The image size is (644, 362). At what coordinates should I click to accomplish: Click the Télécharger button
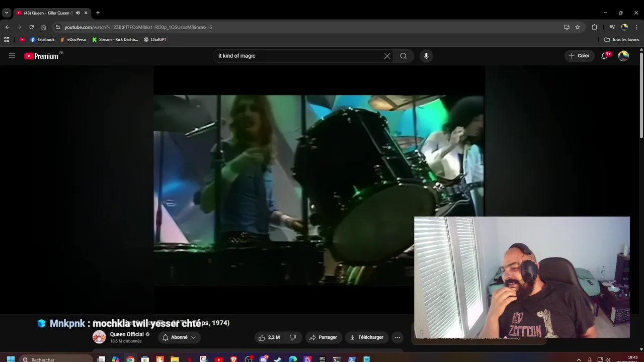367,337
